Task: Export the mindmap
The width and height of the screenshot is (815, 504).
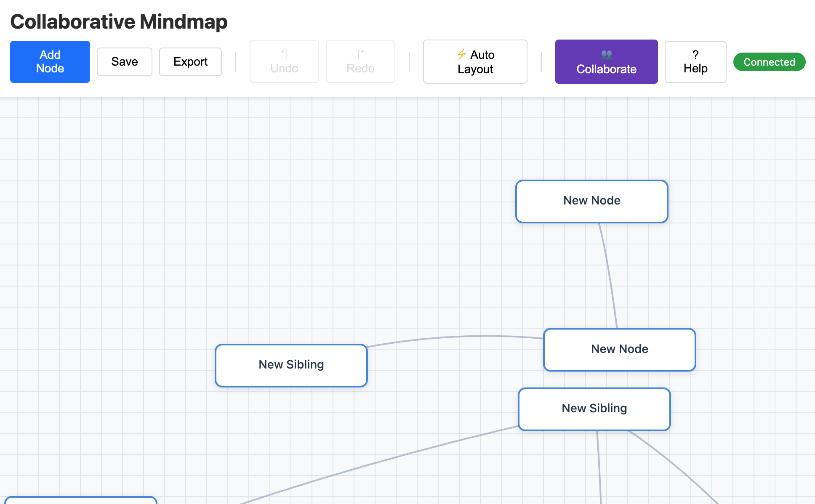Action: coord(190,62)
